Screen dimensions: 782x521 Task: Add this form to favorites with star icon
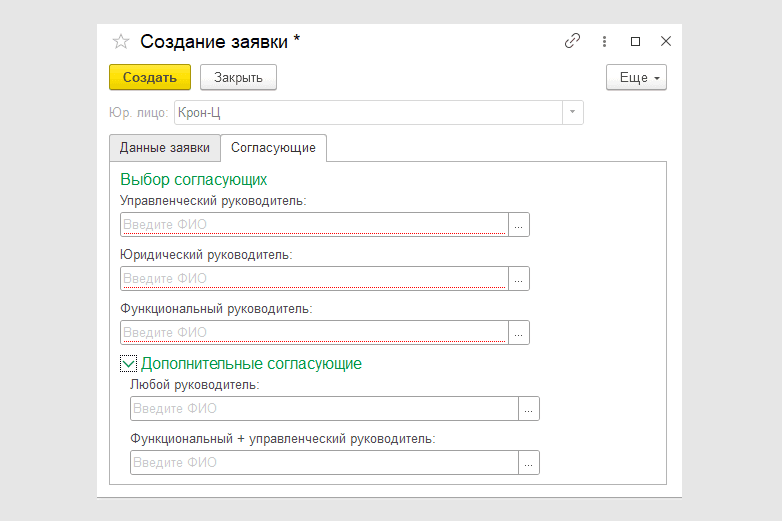(x=120, y=42)
